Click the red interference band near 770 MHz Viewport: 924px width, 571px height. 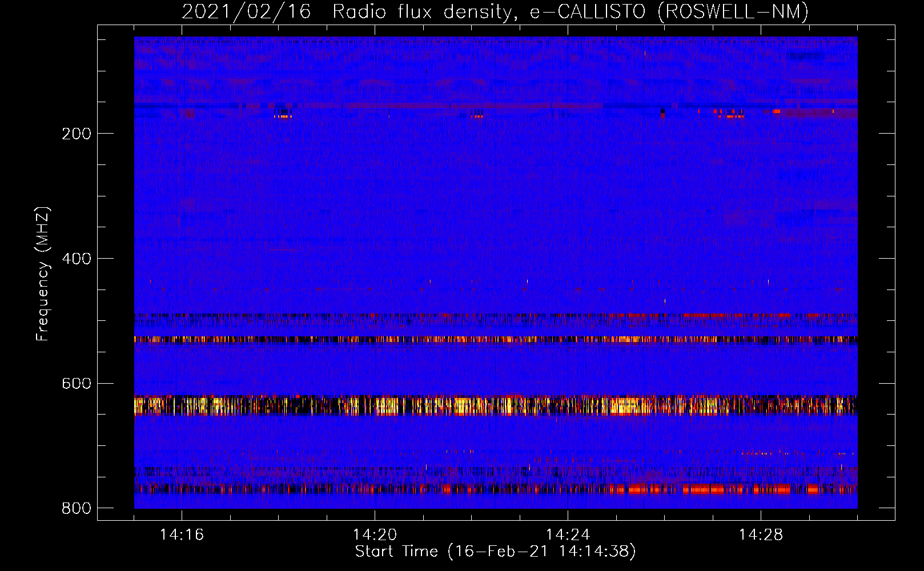coord(496,489)
